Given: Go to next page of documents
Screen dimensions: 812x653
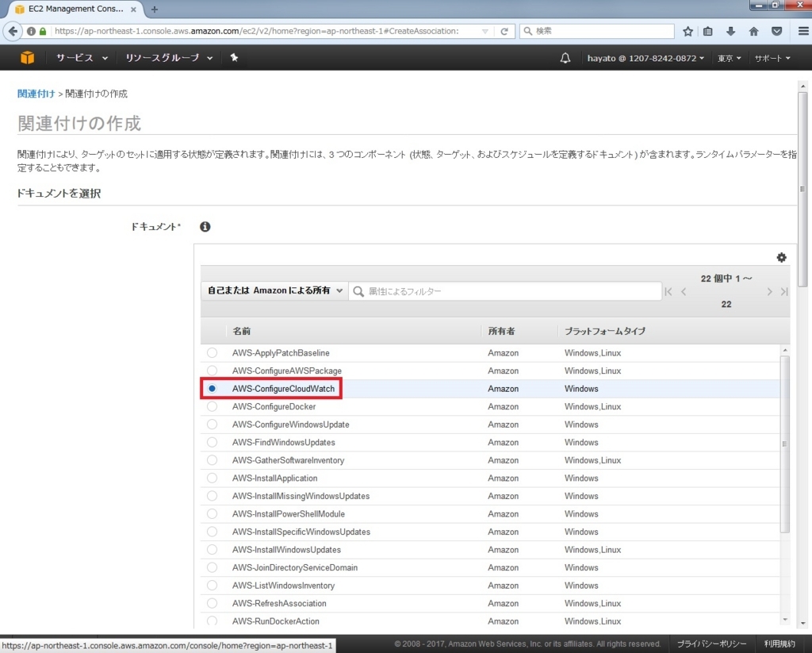Looking at the screenshot, I should pyautogui.click(x=769, y=292).
